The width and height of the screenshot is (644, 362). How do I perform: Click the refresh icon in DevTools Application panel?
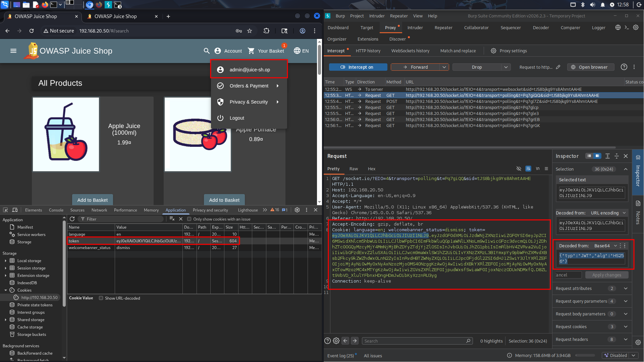tap(72, 219)
